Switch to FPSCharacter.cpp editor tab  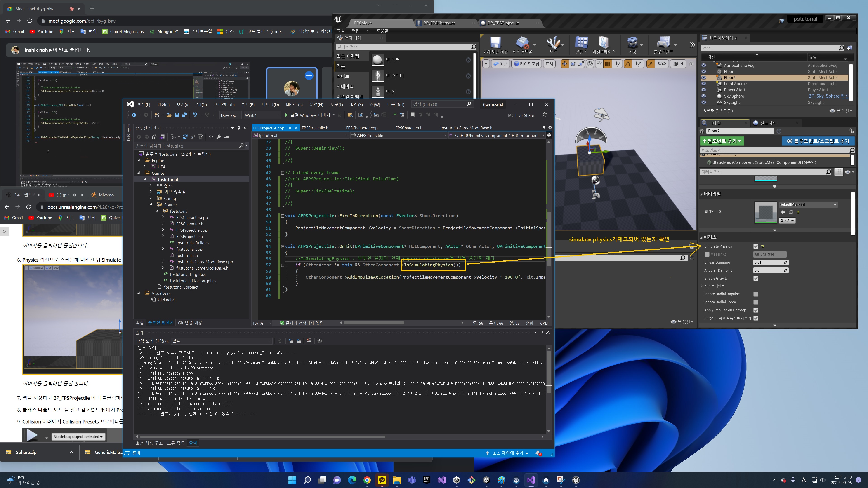coord(362,128)
